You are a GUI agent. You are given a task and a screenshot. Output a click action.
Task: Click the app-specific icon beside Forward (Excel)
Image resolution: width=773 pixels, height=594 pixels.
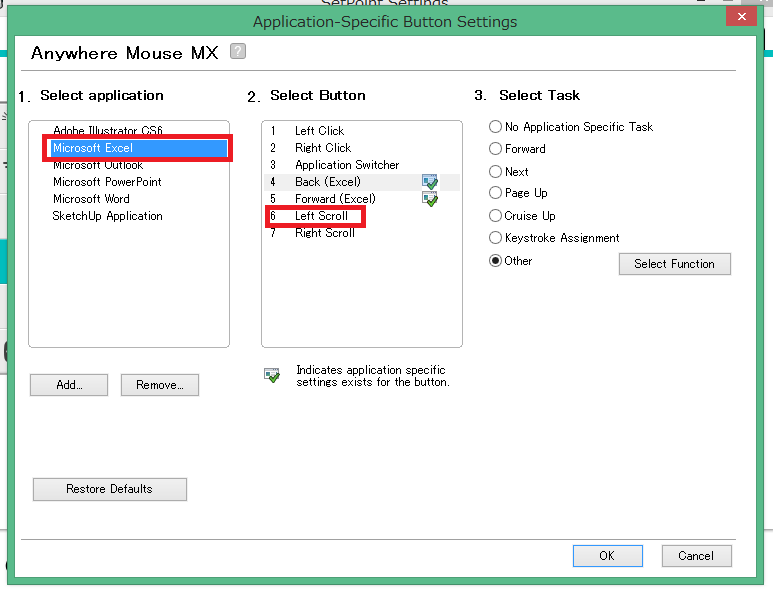tap(430, 199)
